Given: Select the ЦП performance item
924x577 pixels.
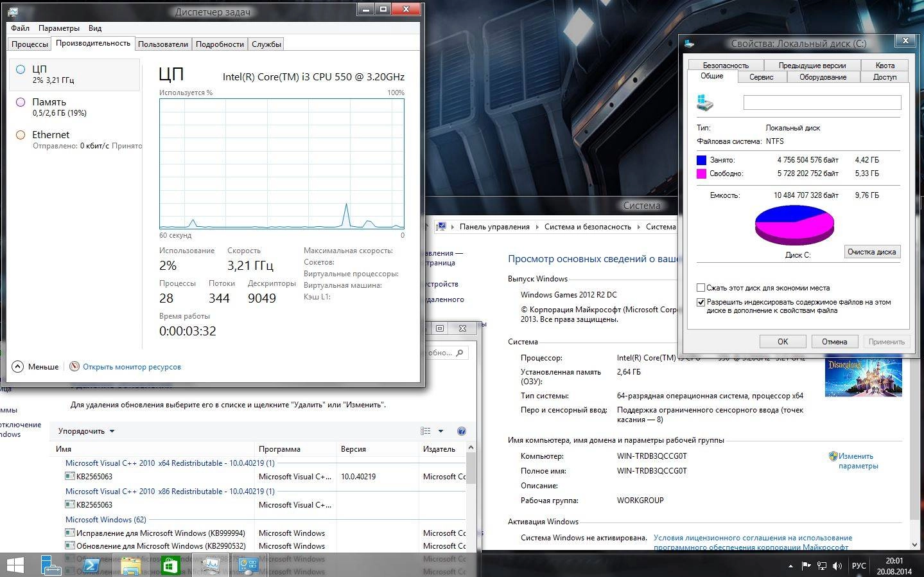Looking at the screenshot, I should tap(74, 75).
